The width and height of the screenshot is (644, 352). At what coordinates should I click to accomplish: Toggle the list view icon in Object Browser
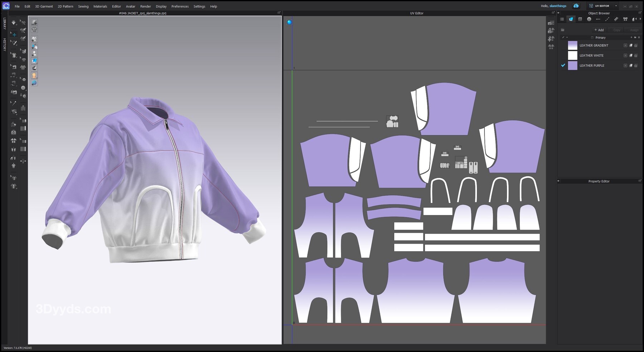click(562, 19)
